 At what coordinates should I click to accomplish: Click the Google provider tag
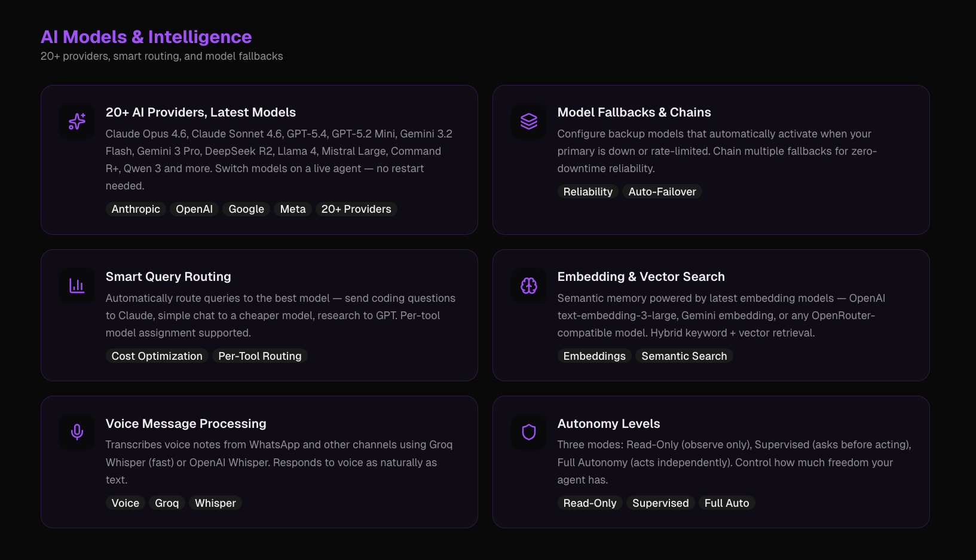[x=246, y=209]
